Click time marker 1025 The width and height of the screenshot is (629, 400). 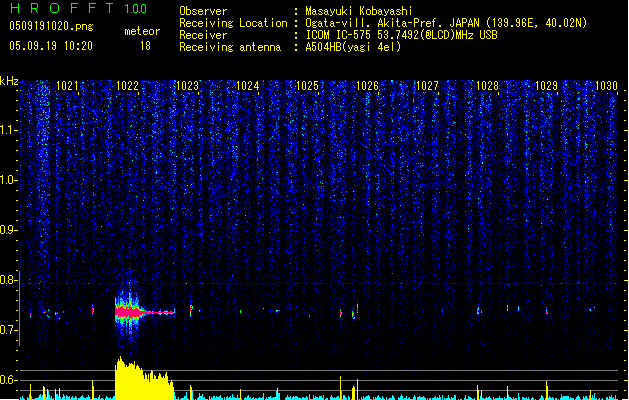point(307,86)
